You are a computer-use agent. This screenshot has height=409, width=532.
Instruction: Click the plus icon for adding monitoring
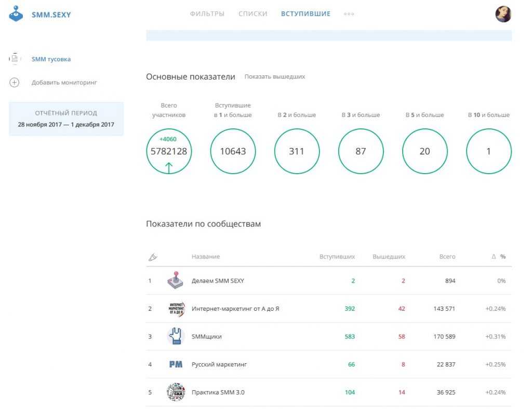pos(15,83)
